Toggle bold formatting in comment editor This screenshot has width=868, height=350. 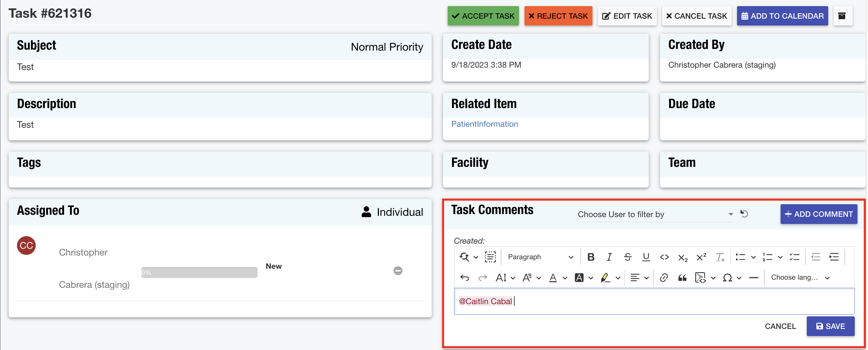point(591,257)
